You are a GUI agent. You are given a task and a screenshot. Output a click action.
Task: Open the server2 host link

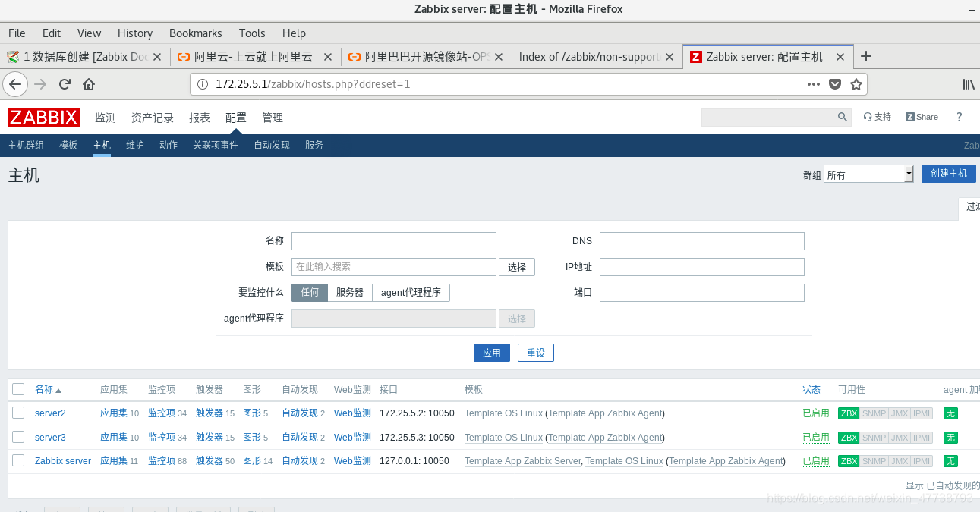tap(50, 413)
